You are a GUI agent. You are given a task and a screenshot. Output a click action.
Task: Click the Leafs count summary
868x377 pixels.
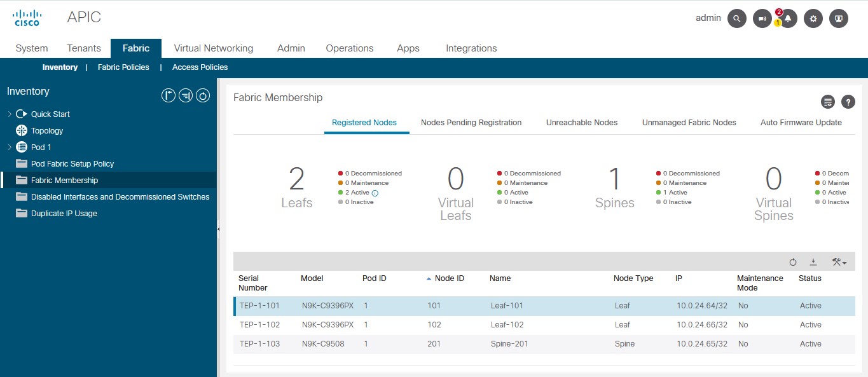coord(297,188)
